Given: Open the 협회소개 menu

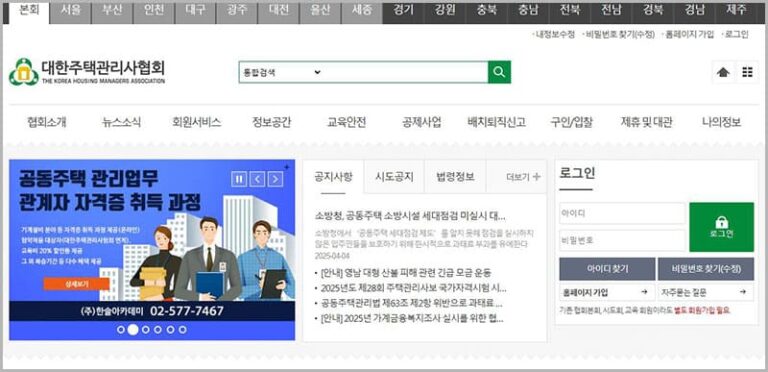Looking at the screenshot, I should click(x=47, y=122).
